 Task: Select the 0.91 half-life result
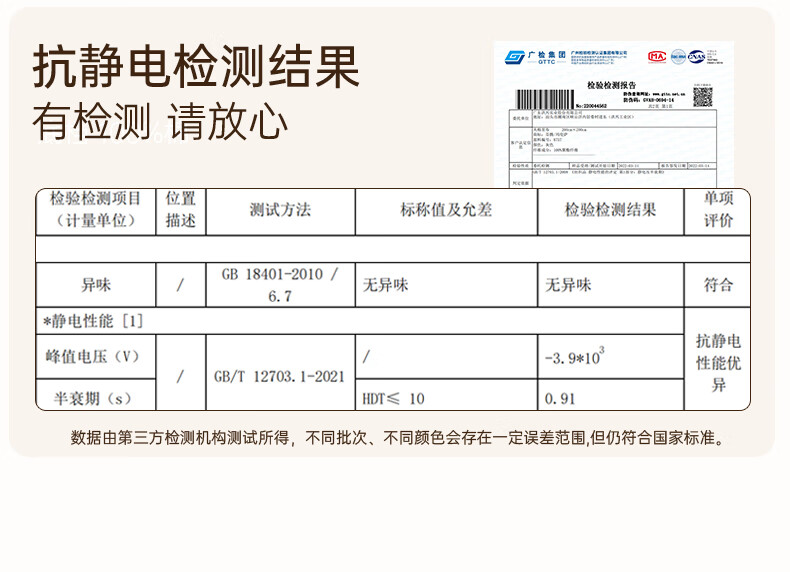pyautogui.click(x=560, y=399)
